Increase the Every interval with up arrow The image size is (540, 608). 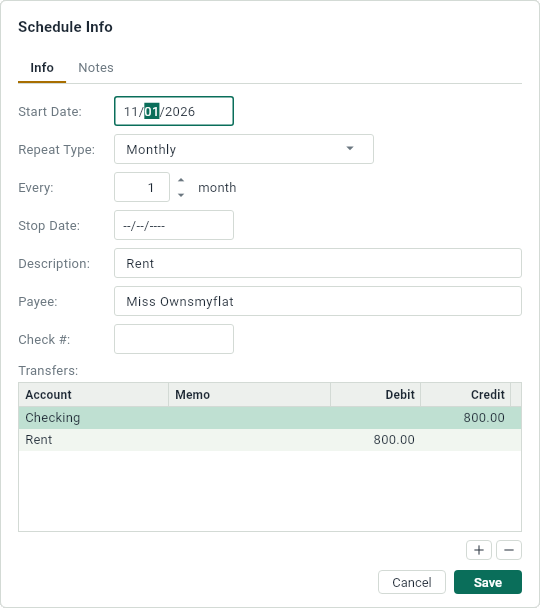coord(181,181)
